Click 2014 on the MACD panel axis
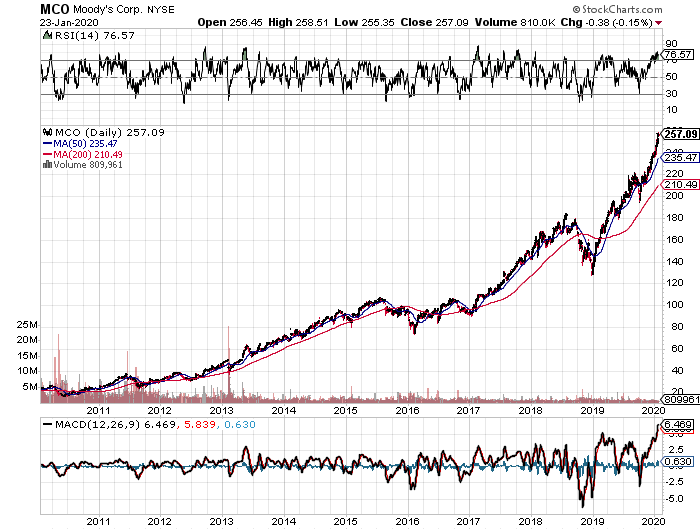This screenshot has width=700, height=530. [x=284, y=521]
